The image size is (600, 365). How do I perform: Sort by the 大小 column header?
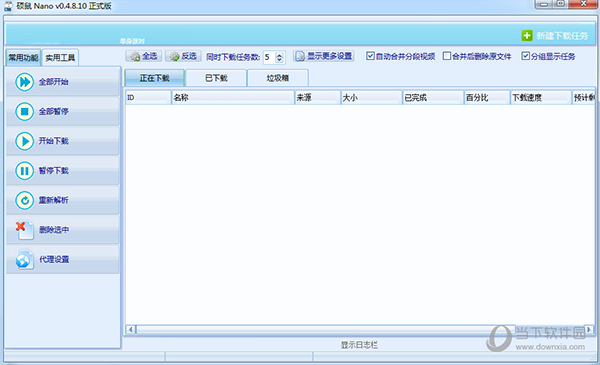(371, 98)
